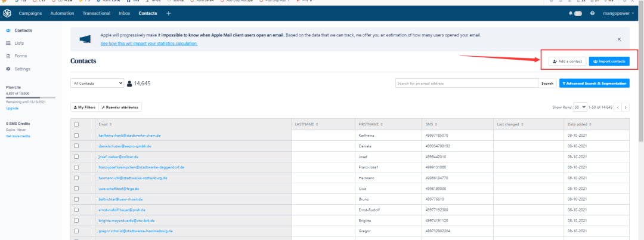Open contact brigitte.meyerduerks@stw-brk.de
Image resolution: width=644 pixels, height=240 pixels.
[126, 220]
